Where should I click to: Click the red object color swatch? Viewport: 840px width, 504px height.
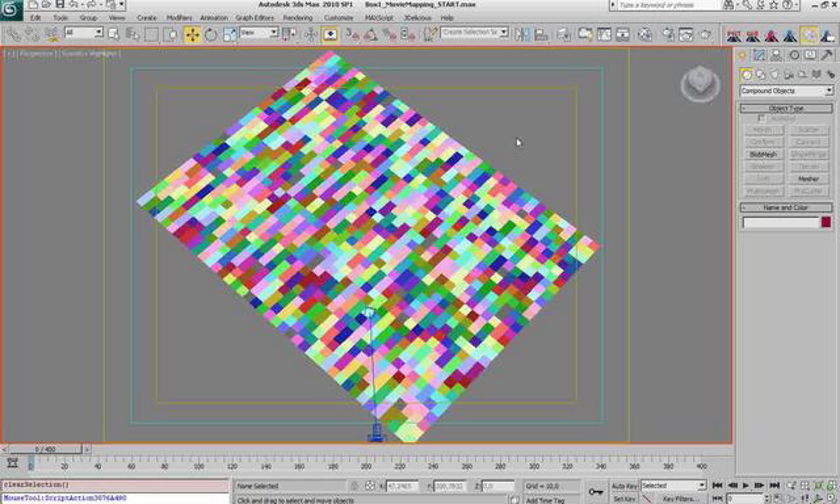click(x=826, y=222)
